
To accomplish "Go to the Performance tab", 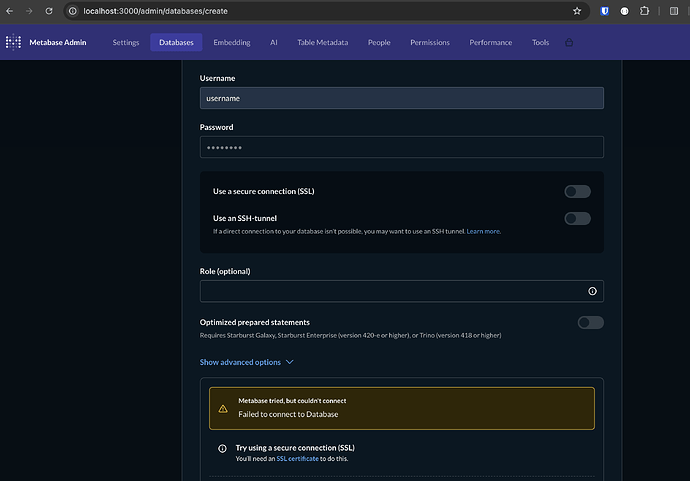I will 491,42.
